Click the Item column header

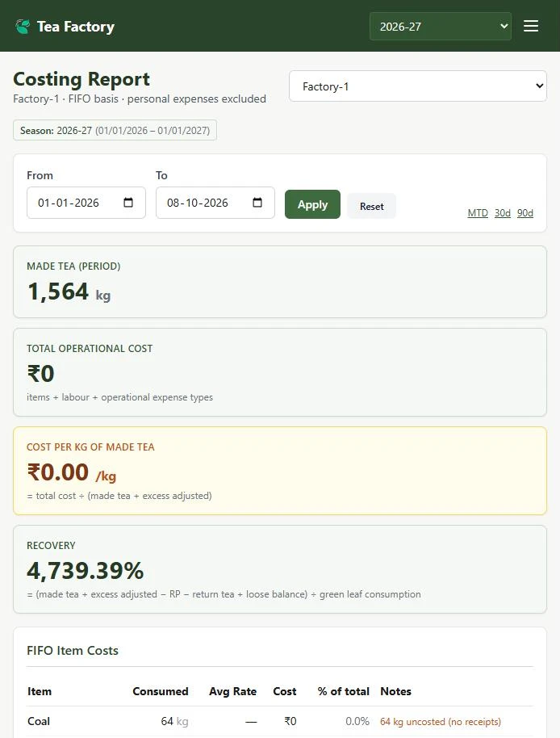[x=40, y=691]
